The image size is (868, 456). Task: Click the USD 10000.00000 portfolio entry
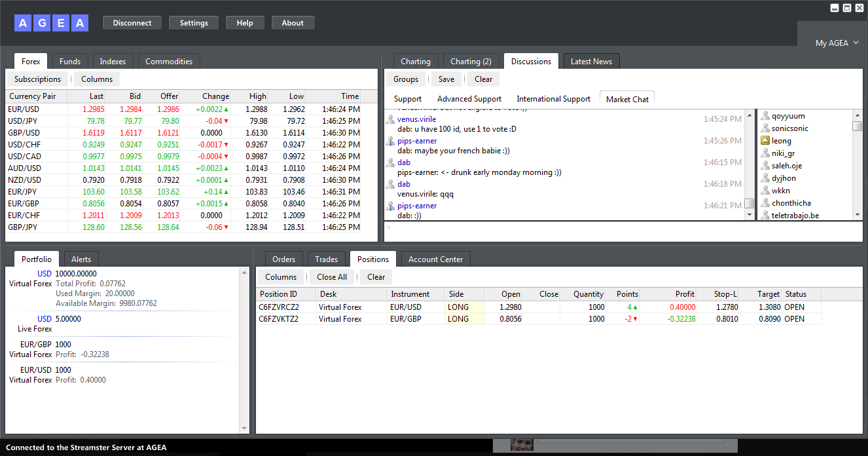click(x=122, y=289)
